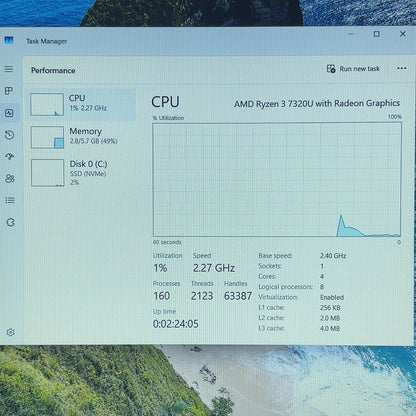Open the Details list icon
This screenshot has height=416, width=416.
pyautogui.click(x=10, y=200)
